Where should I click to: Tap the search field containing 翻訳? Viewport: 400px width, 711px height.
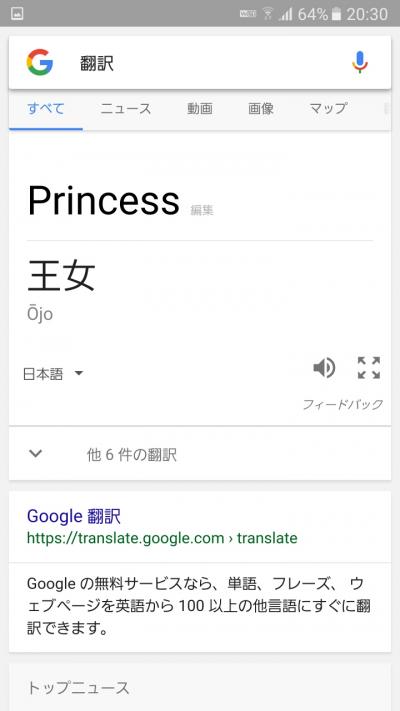point(200,63)
